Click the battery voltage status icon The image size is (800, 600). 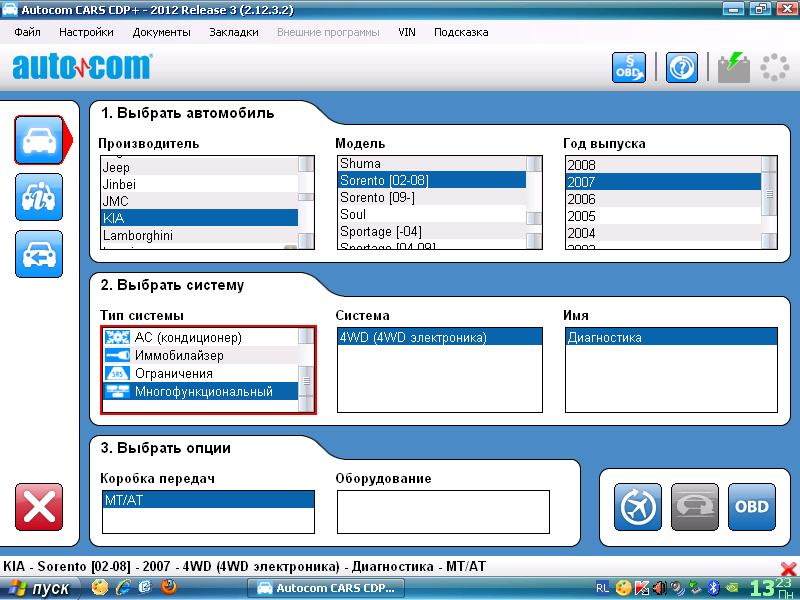pyautogui.click(x=734, y=67)
